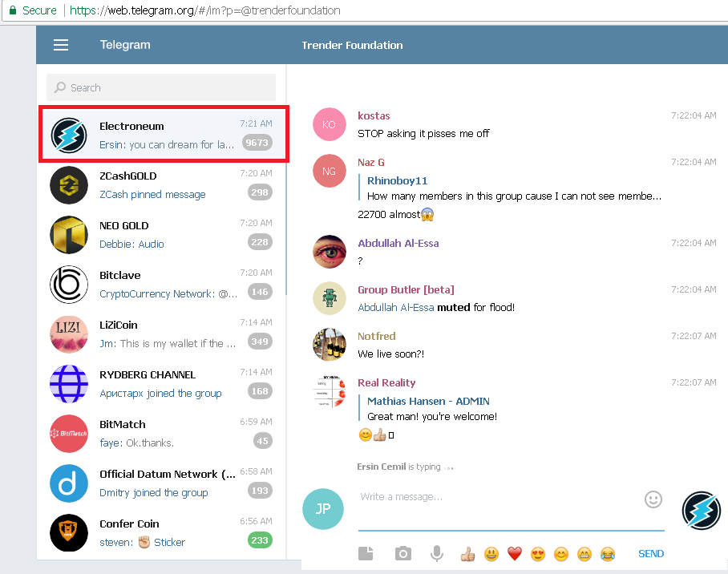Open the ZCashGOLD chat
Screen dimensions: 728x574
pyautogui.click(x=161, y=185)
